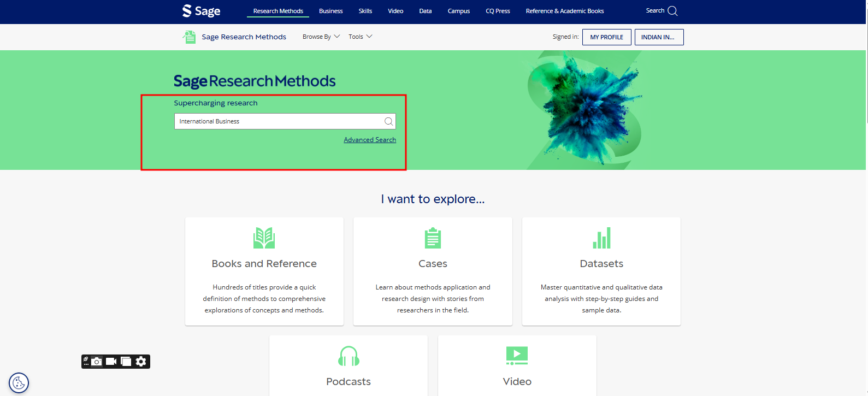
Task: Click the Sage Research Methods document icon
Action: point(189,37)
